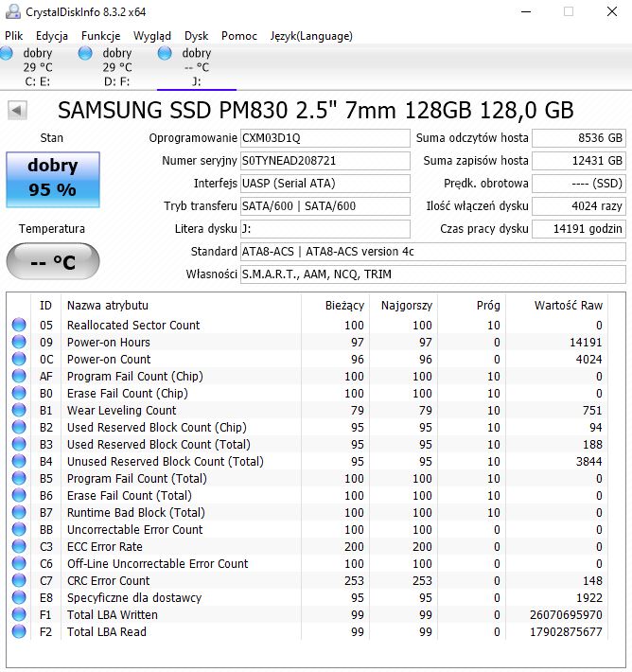Click the SAMSUNG SSD PM830 disk title
The height and width of the screenshot is (672, 632).
coord(316,111)
